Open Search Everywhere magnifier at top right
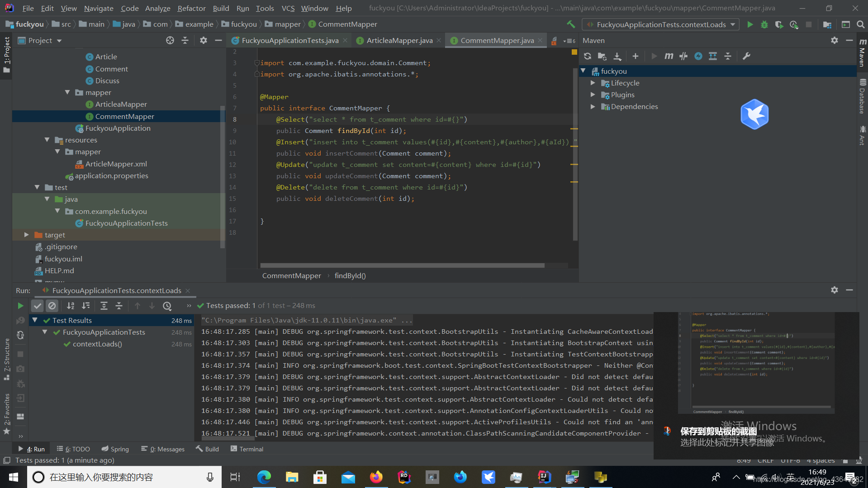Image resolution: width=868 pixels, height=488 pixels. pos(860,24)
